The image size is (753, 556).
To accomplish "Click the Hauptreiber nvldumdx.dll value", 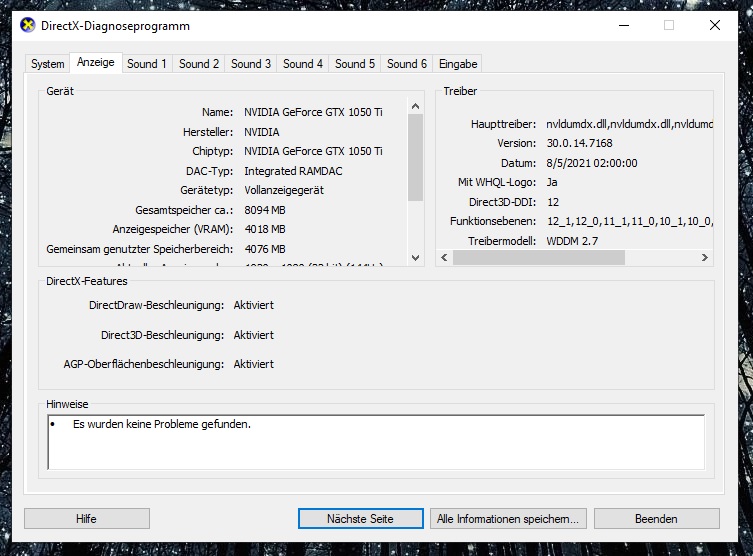I will click(x=630, y=124).
